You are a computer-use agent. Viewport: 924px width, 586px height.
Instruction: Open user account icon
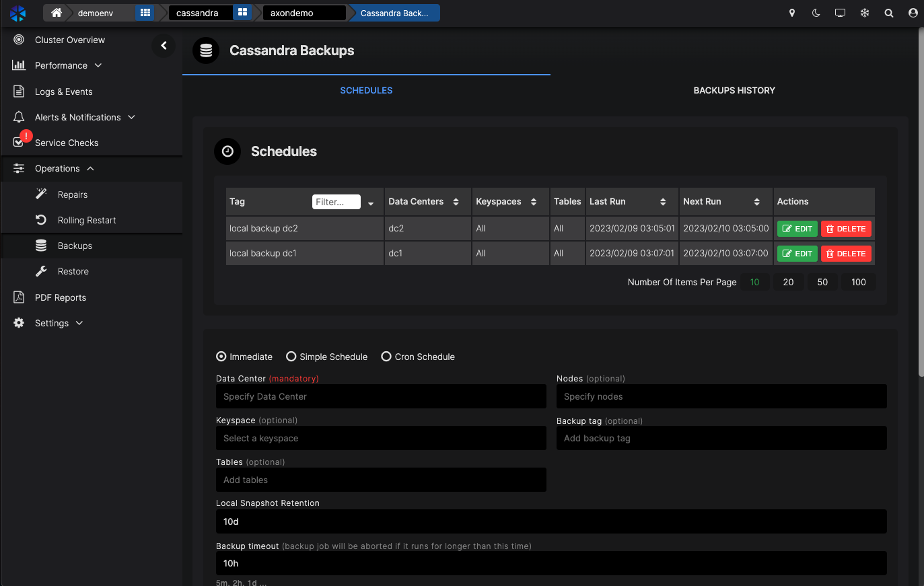pos(913,13)
